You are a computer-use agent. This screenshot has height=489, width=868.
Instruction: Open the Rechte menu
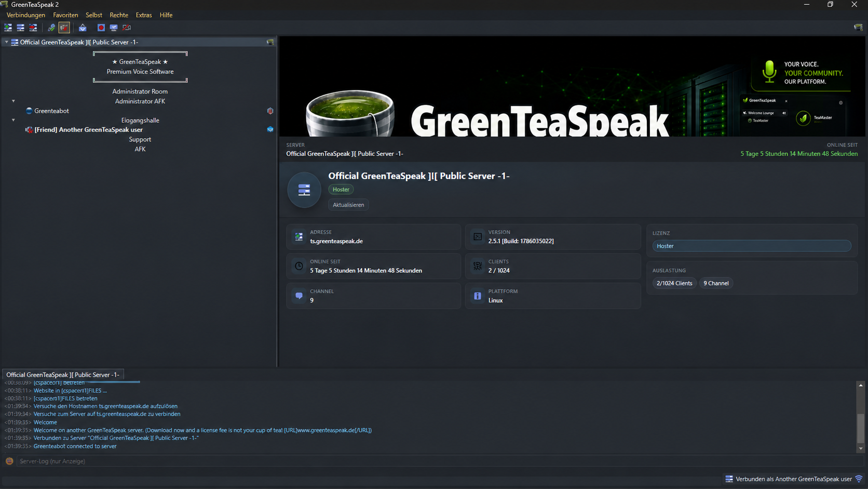(x=119, y=15)
